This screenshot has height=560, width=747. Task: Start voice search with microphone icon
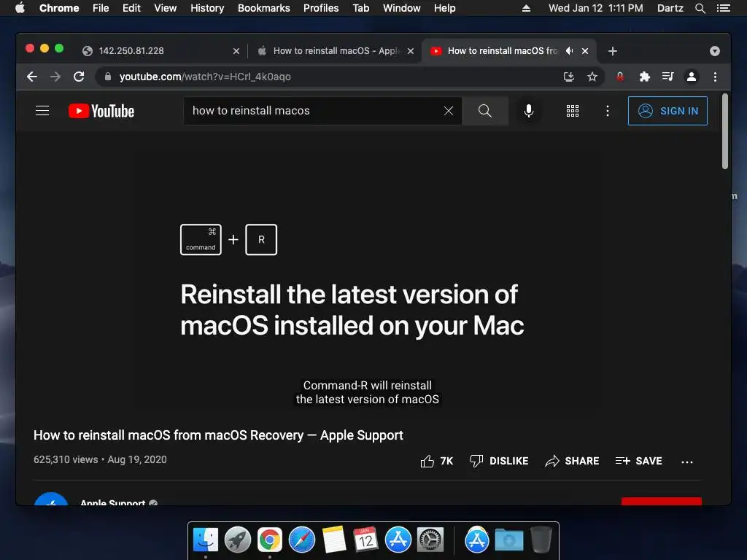click(x=528, y=111)
